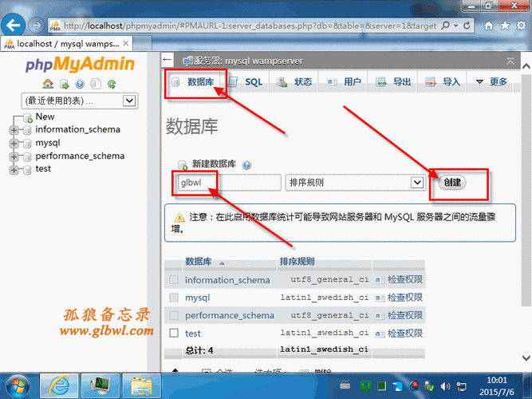
Task: Switch to the Import tab
Action: tap(443, 82)
